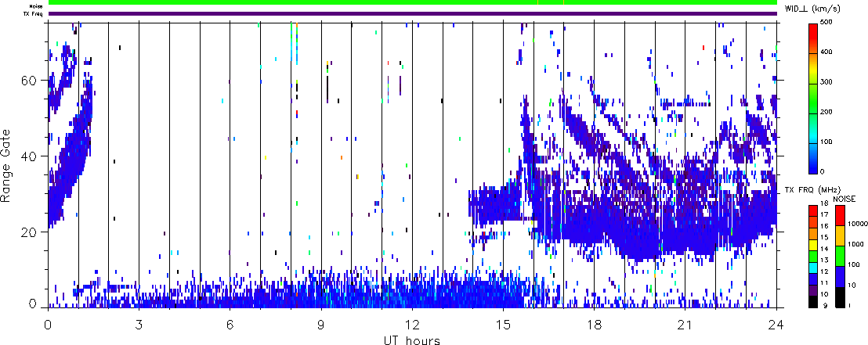Click the "1000" label on NOISE scale
Viewport: 868px width, 345px height.
854,246
